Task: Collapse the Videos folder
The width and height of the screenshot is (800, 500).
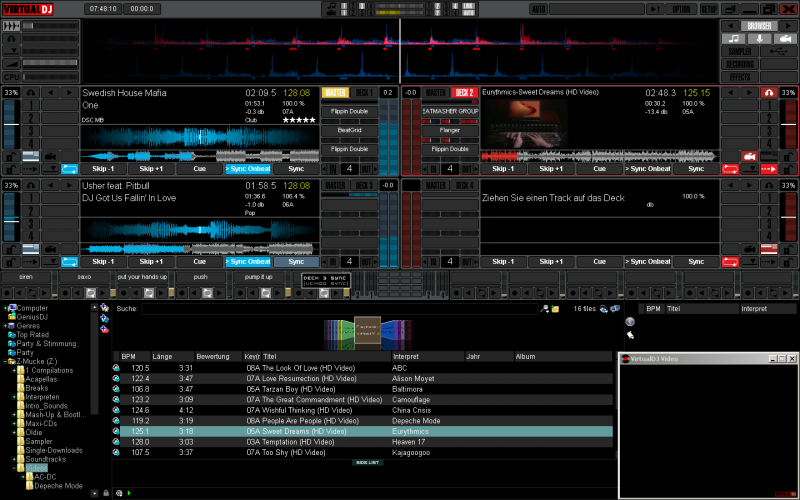Action: coord(14,468)
